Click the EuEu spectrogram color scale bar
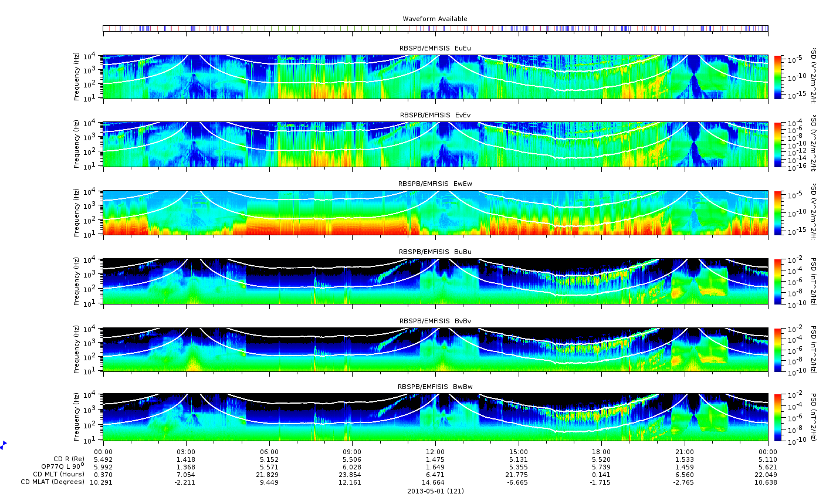 click(x=778, y=77)
